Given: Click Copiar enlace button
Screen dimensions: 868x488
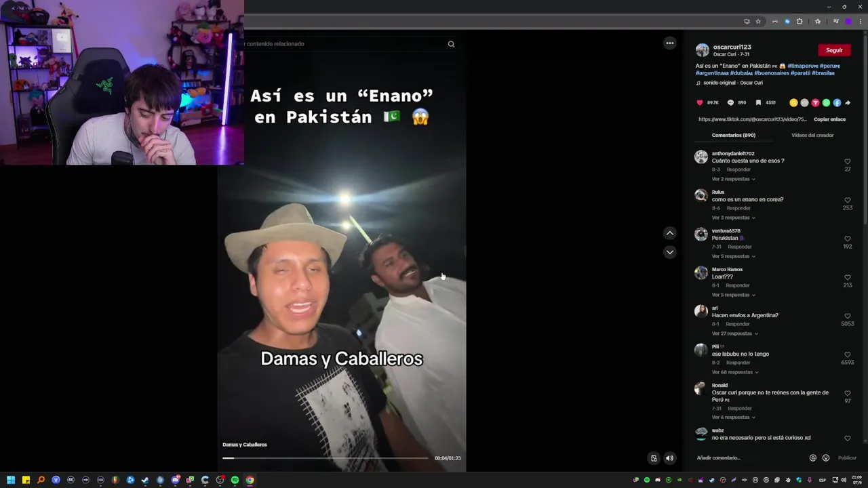Looking at the screenshot, I should pyautogui.click(x=829, y=119).
